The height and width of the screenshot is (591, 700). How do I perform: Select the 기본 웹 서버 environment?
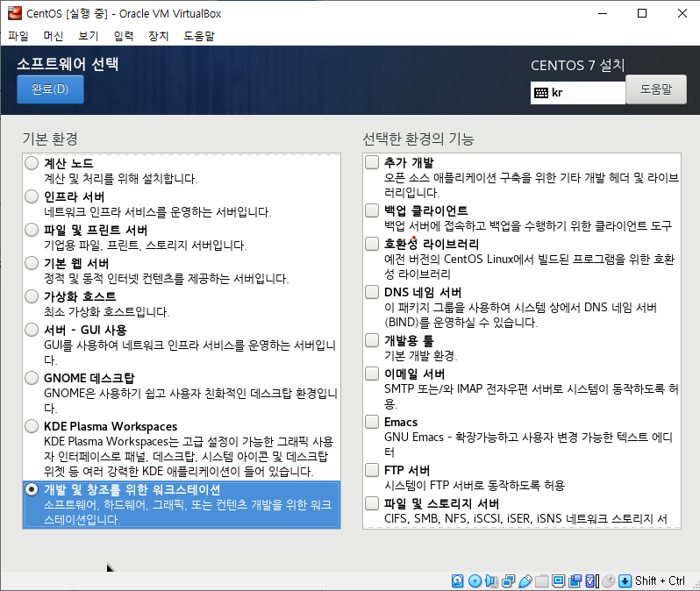point(32,263)
